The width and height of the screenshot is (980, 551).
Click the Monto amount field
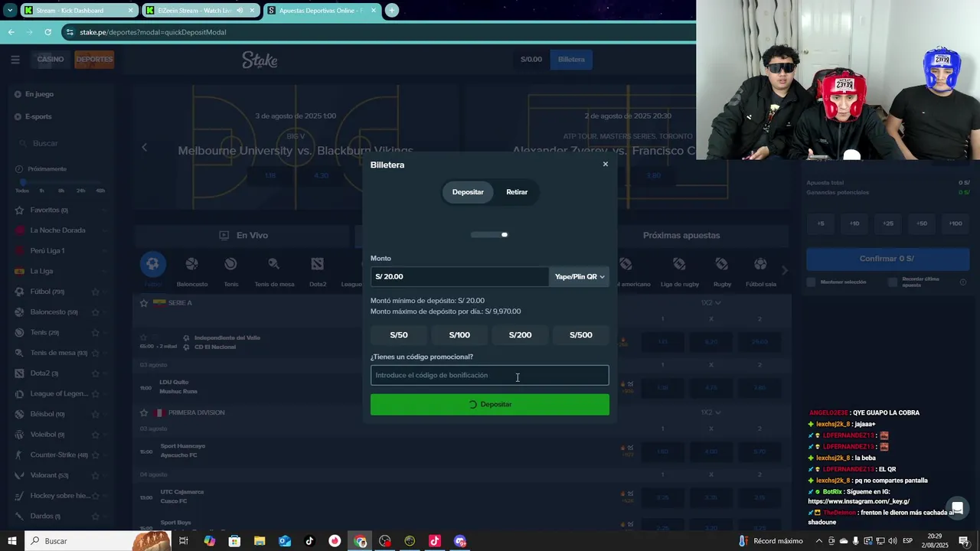(459, 276)
